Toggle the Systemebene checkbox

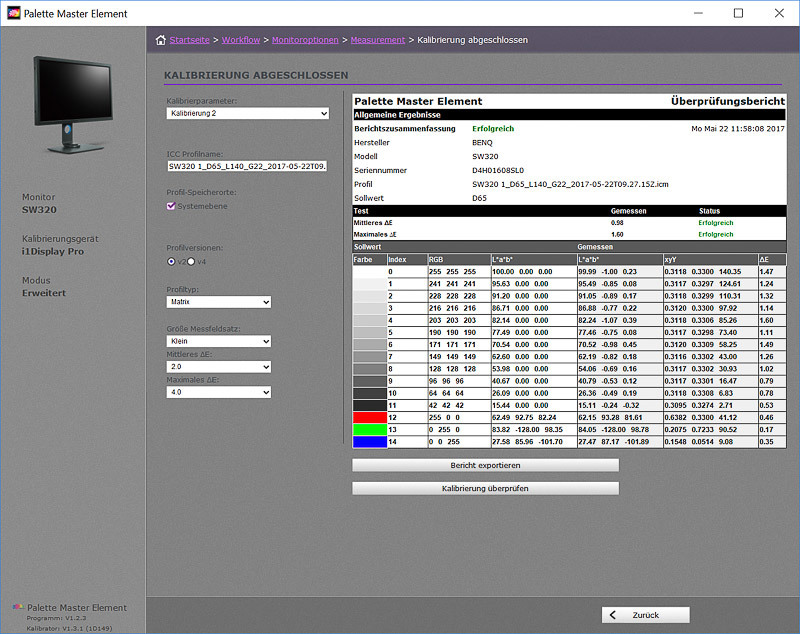click(x=171, y=206)
